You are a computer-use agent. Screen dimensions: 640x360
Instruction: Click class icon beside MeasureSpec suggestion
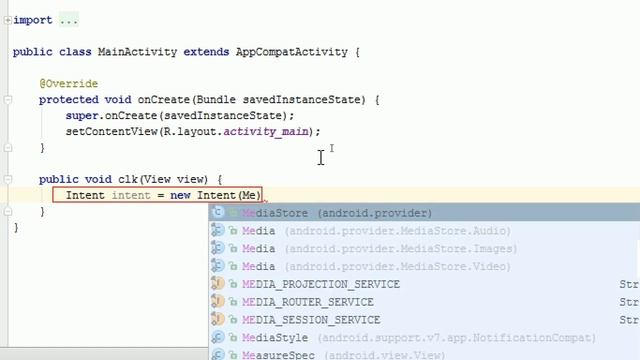[218, 354]
